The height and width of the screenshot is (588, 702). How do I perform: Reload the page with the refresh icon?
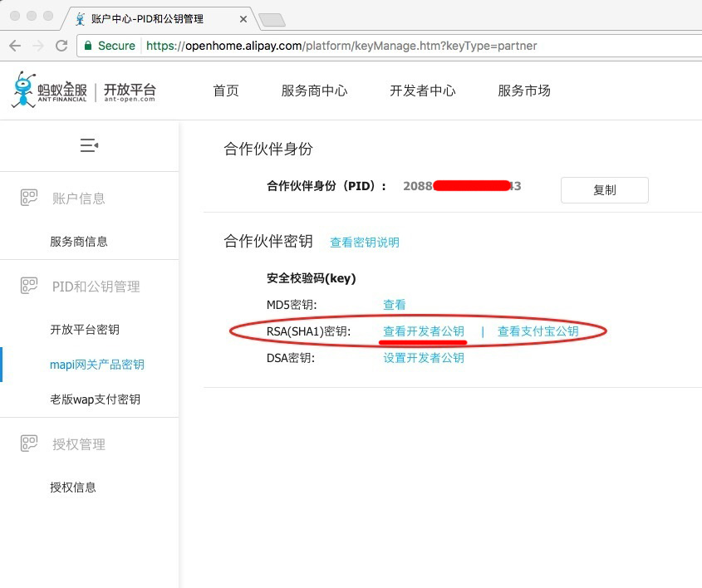tap(61, 46)
